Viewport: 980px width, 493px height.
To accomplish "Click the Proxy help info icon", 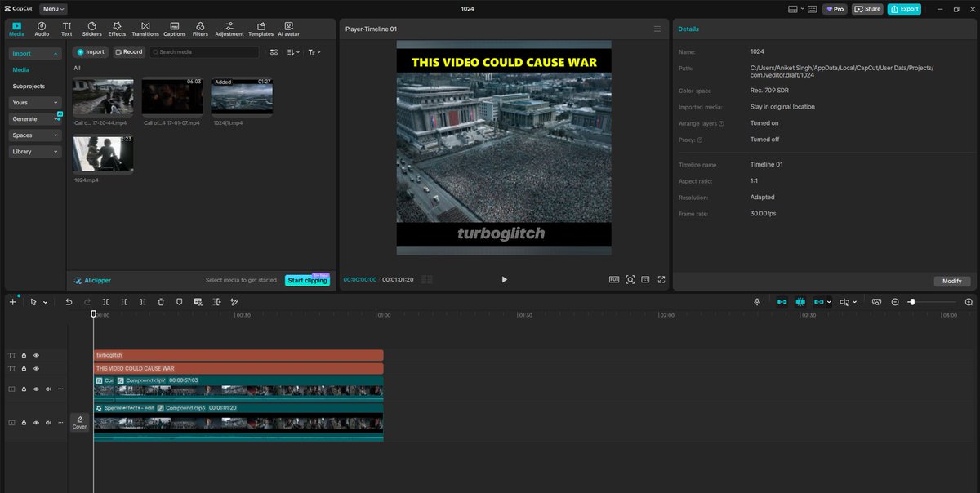I will click(x=699, y=140).
